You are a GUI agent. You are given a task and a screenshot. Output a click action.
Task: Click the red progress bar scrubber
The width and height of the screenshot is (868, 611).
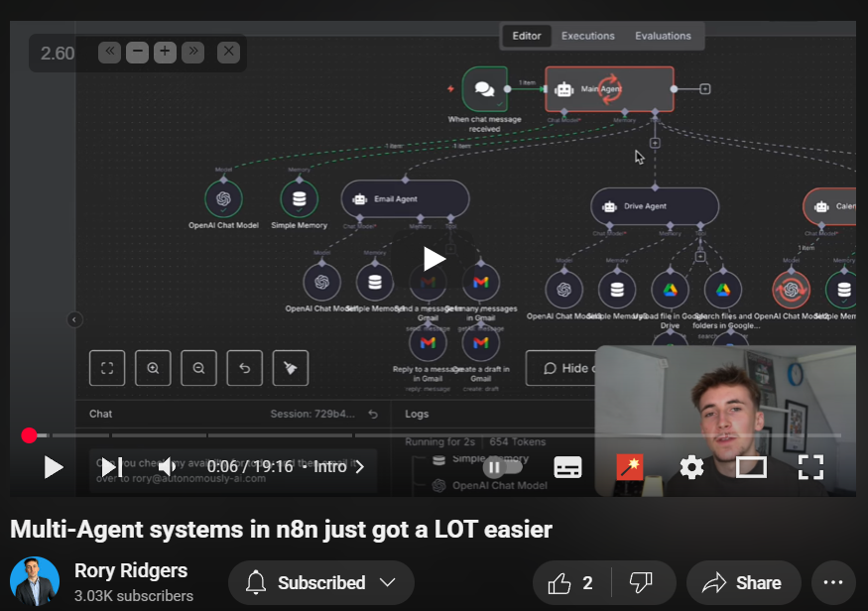click(29, 435)
